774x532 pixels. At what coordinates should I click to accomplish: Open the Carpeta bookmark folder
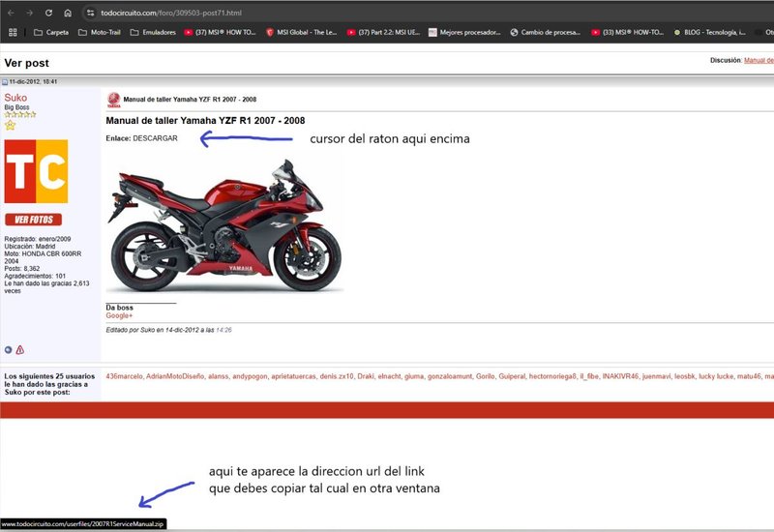pos(51,32)
